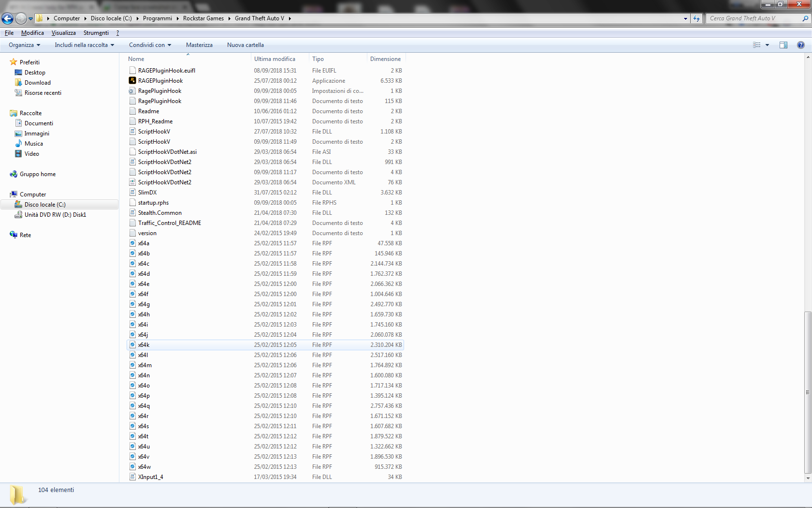Toggle the preview pane button
The image size is (812, 508).
coord(783,45)
